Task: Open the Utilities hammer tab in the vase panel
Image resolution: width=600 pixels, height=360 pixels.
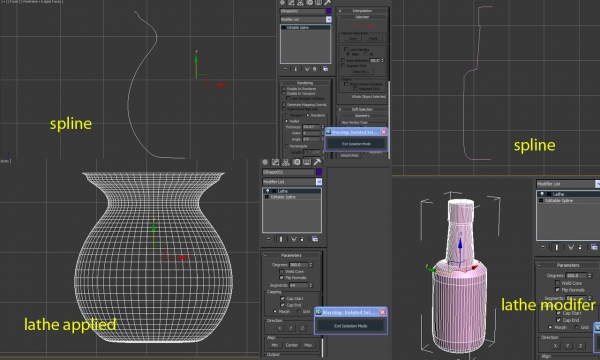Action: click(317, 162)
